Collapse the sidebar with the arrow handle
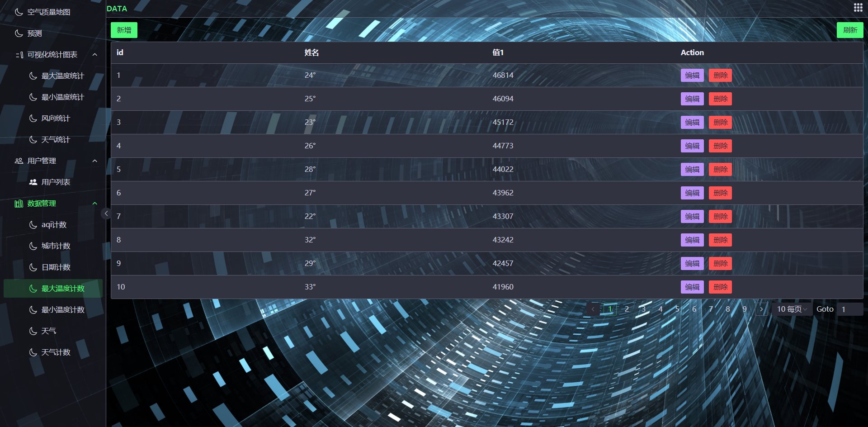The height and width of the screenshot is (427, 868). [x=106, y=213]
